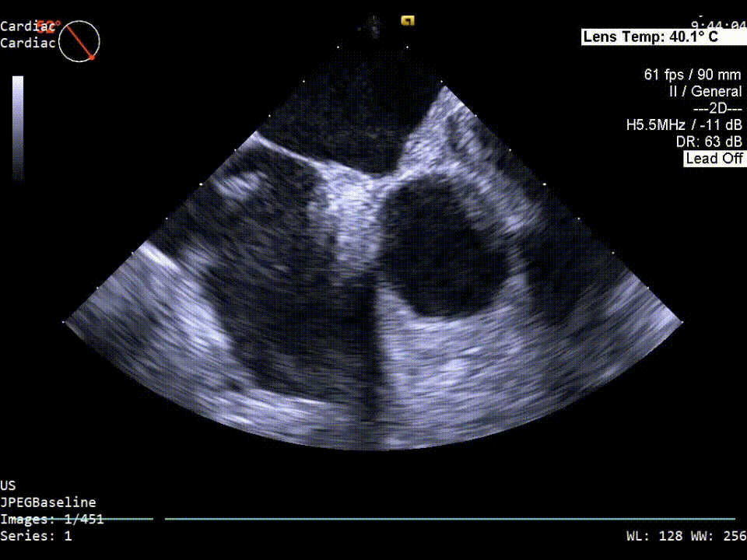Click the WL: 128 WW: 256 window level text

pos(686,536)
